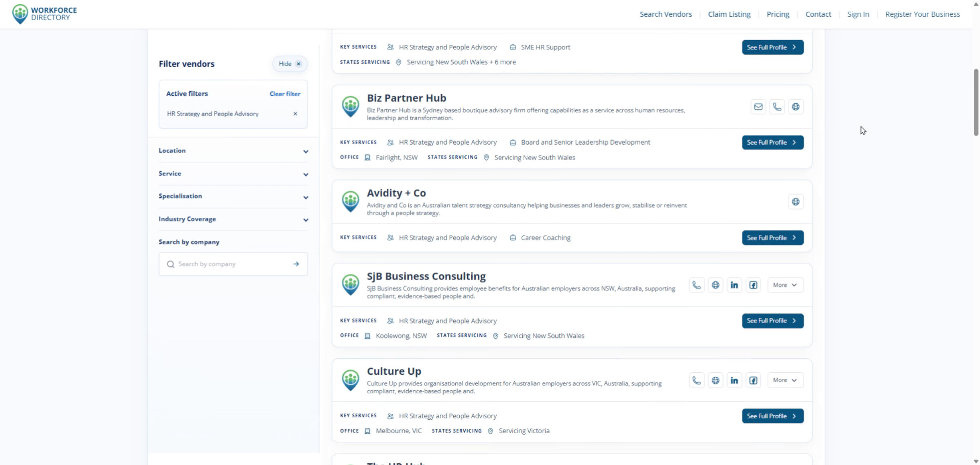See full profile of SjB Business Consulting
The width and height of the screenshot is (980, 465).
click(773, 321)
